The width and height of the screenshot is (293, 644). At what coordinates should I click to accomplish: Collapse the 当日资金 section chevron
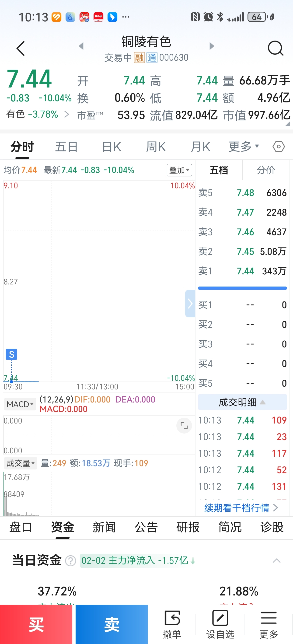tap(276, 560)
